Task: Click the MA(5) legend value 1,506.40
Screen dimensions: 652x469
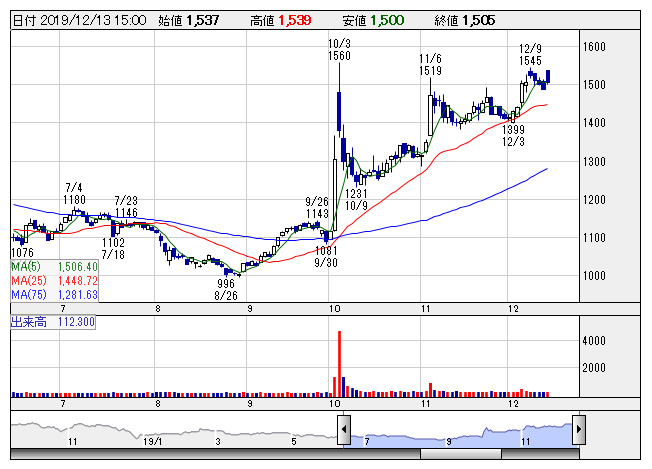Action: click(x=78, y=267)
